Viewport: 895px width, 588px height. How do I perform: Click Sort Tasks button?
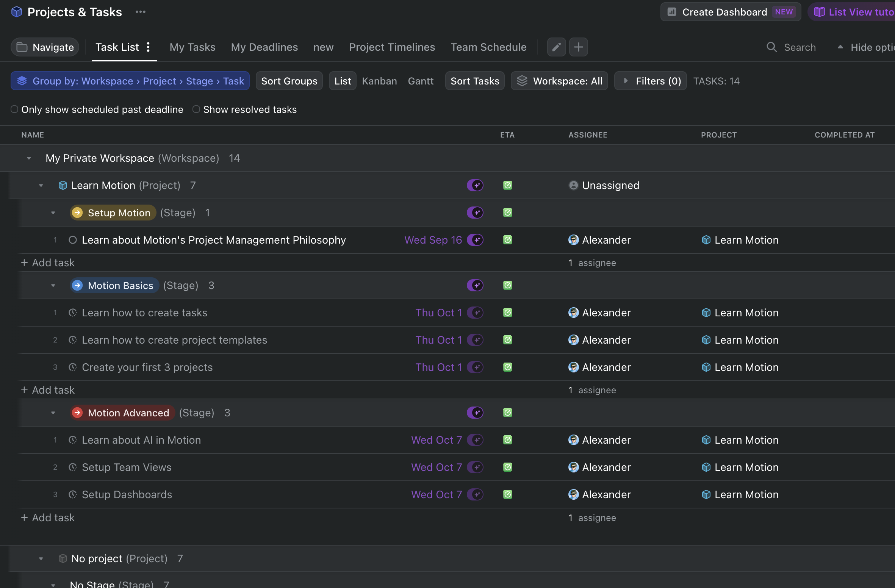click(475, 81)
